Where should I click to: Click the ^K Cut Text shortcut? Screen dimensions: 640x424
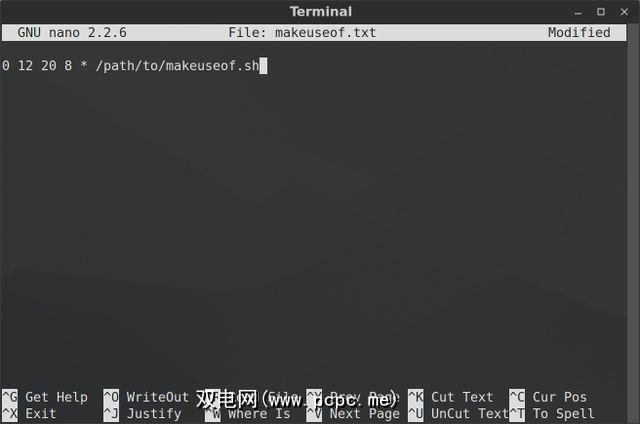[451, 397]
